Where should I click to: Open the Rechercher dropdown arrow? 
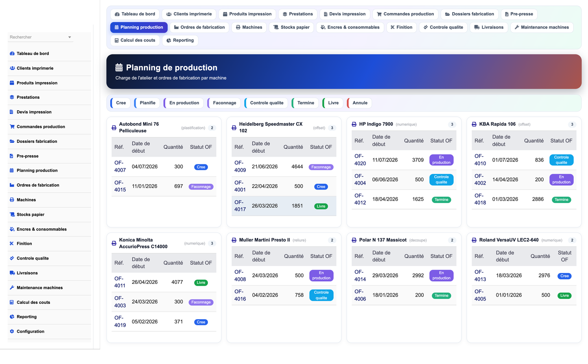click(70, 37)
